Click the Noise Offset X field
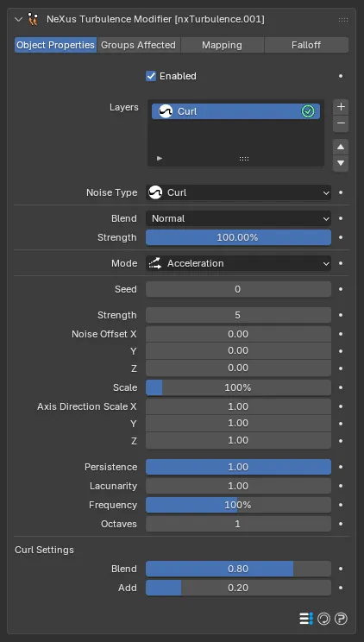Screen dimensions: 364x642 [238, 334]
